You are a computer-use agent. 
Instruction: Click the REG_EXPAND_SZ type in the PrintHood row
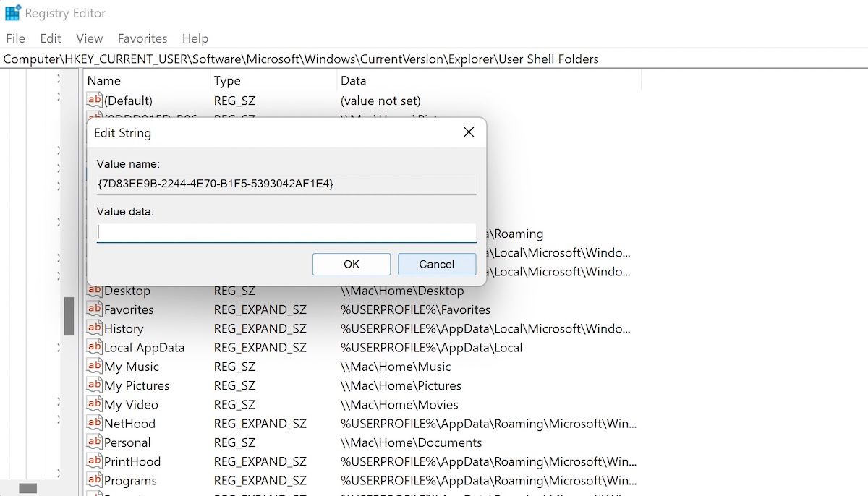(x=260, y=461)
